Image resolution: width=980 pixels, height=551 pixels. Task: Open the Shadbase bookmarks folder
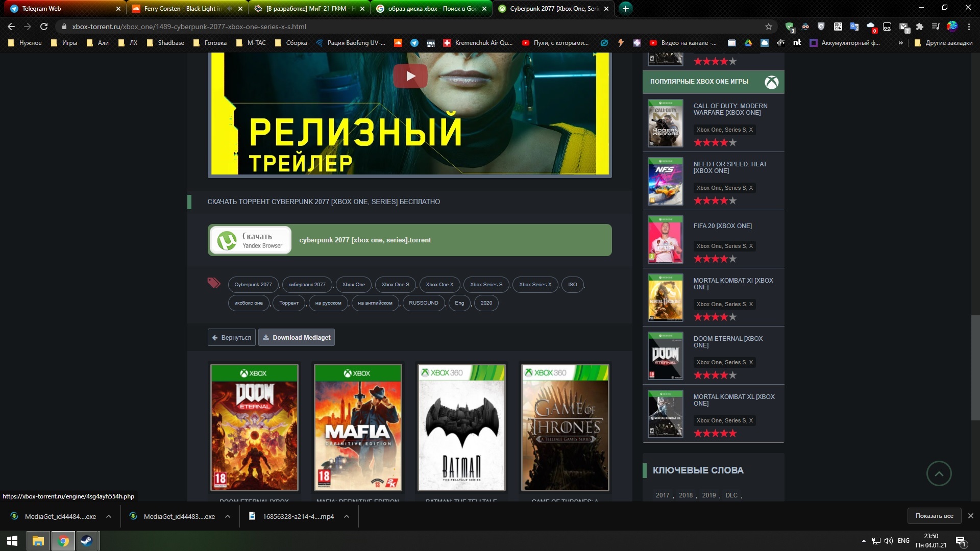coord(165,43)
